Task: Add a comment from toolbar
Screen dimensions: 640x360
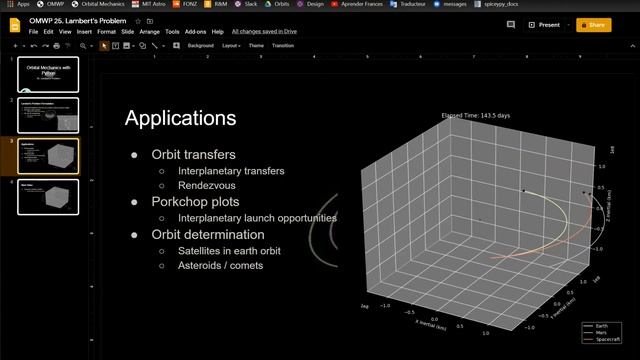Action: tap(176, 46)
